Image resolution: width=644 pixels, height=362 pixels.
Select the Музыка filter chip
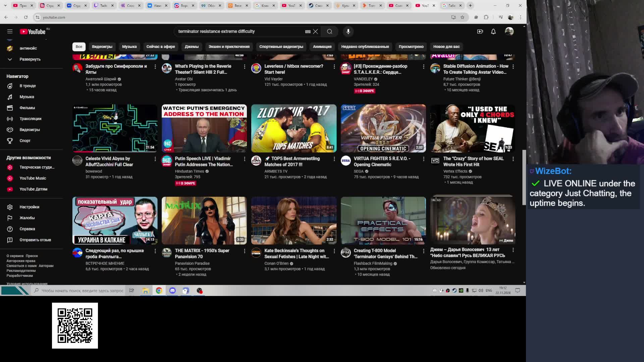click(x=129, y=47)
